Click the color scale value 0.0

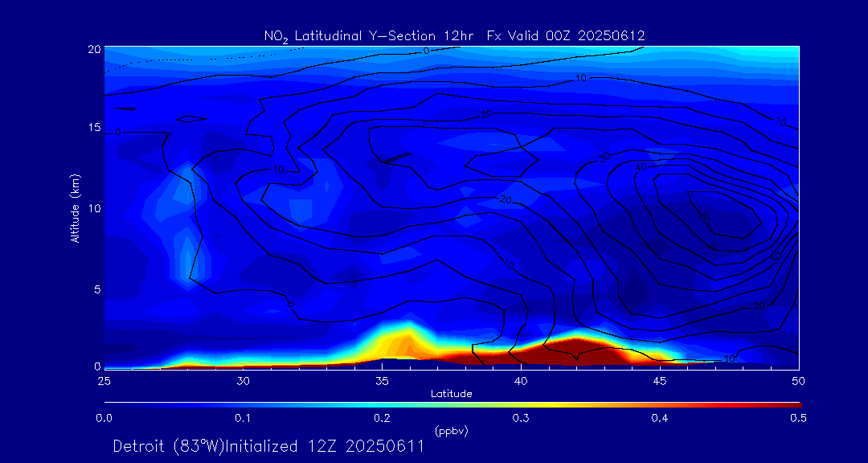pos(104,418)
